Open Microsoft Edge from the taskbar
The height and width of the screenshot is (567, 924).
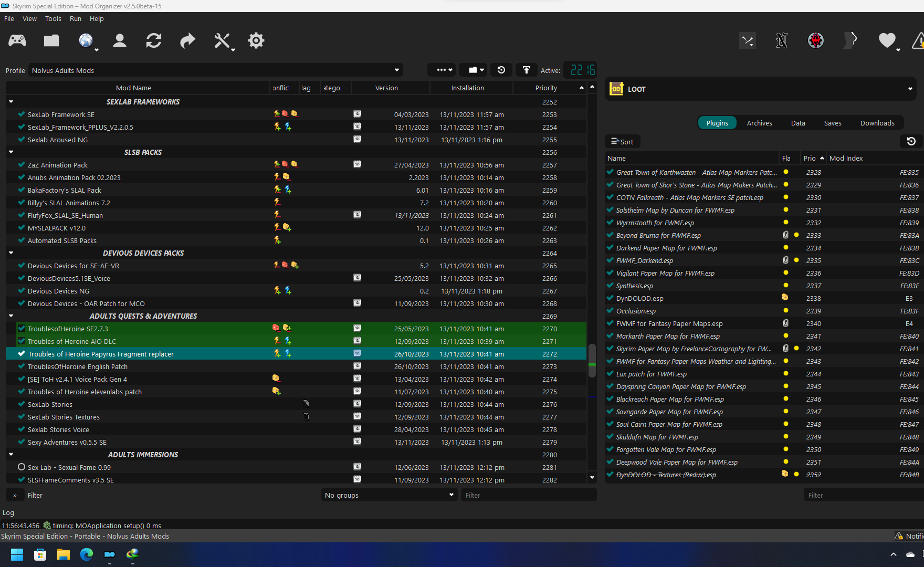point(87,554)
